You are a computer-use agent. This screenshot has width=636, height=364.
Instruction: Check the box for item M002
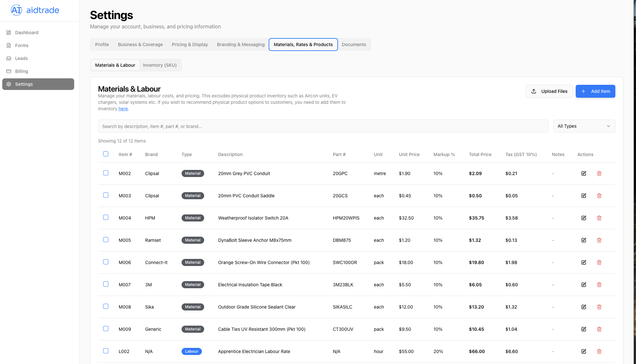(x=106, y=173)
